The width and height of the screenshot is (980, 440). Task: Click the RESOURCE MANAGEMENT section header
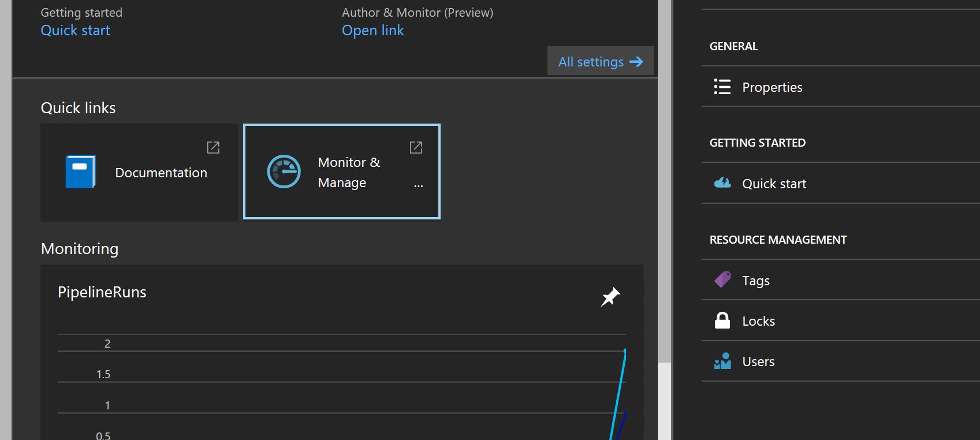pos(778,240)
